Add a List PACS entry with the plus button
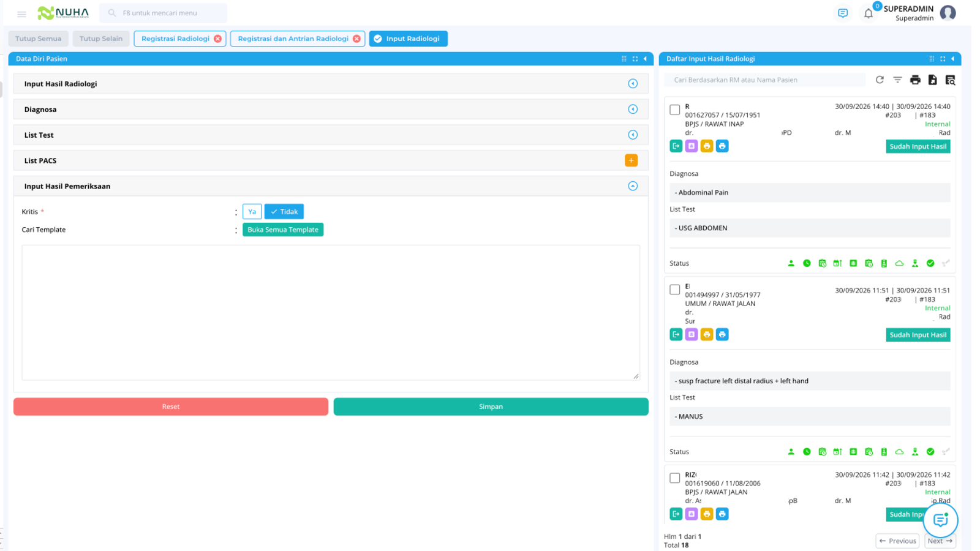 pos(631,160)
